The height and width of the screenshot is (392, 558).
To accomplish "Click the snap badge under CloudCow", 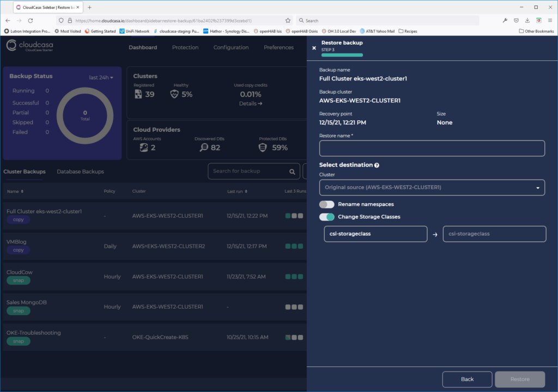I will [19, 280].
